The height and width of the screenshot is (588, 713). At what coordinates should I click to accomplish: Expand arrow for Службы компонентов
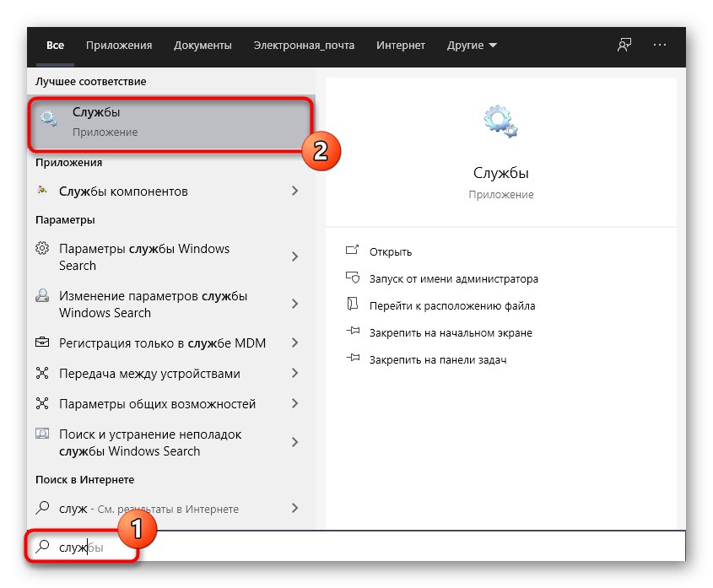click(294, 191)
